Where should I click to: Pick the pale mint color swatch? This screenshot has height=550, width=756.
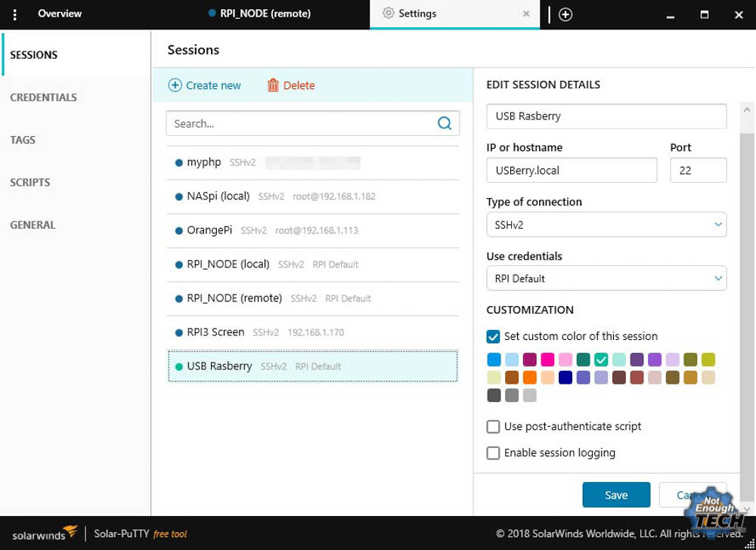pos(618,360)
